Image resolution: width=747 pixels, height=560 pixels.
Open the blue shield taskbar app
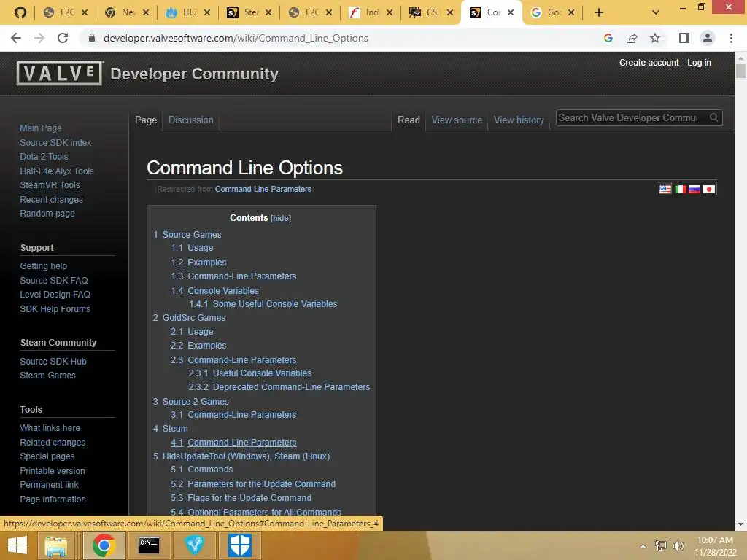coord(239,545)
